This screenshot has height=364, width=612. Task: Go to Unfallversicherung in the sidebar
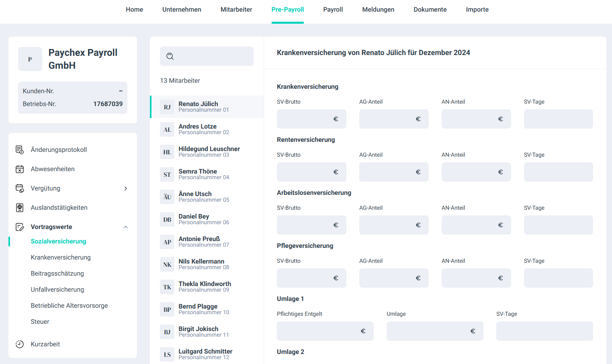point(57,290)
